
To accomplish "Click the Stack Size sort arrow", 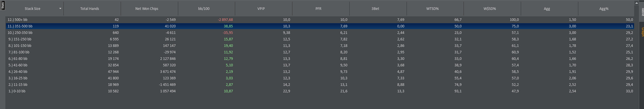I will point(60,9).
